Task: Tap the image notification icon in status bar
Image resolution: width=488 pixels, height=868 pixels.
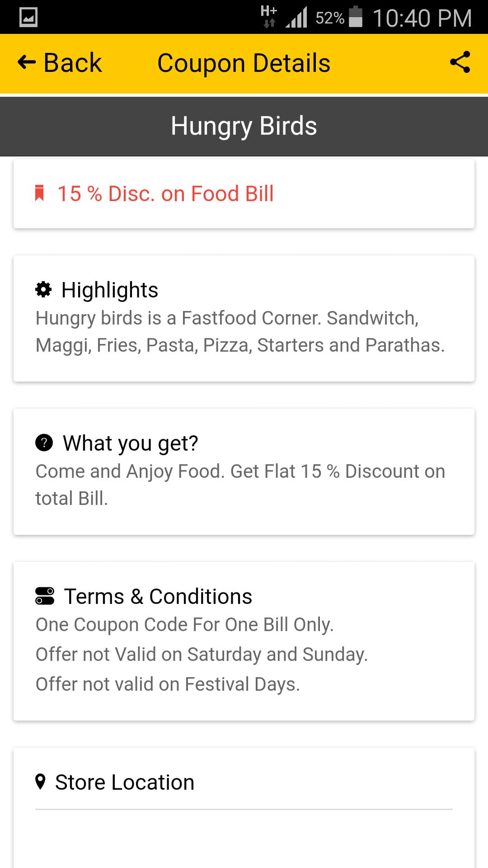Action: click(x=28, y=18)
